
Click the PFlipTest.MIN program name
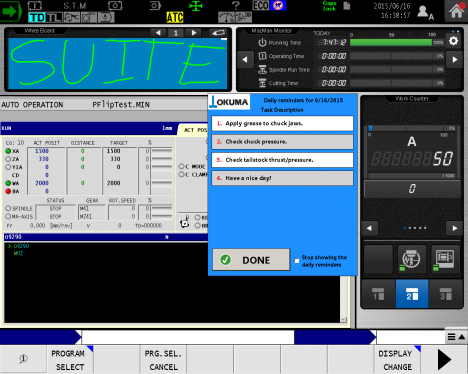pos(121,105)
